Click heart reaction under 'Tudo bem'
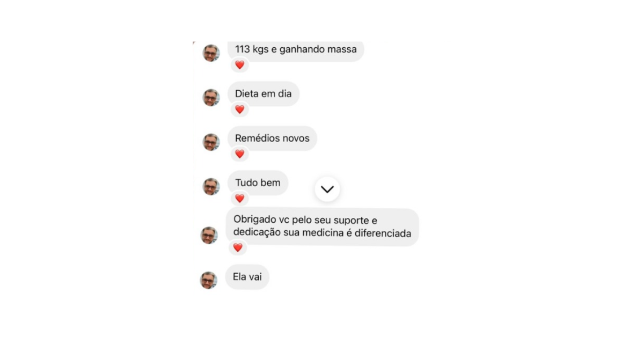 239,199
